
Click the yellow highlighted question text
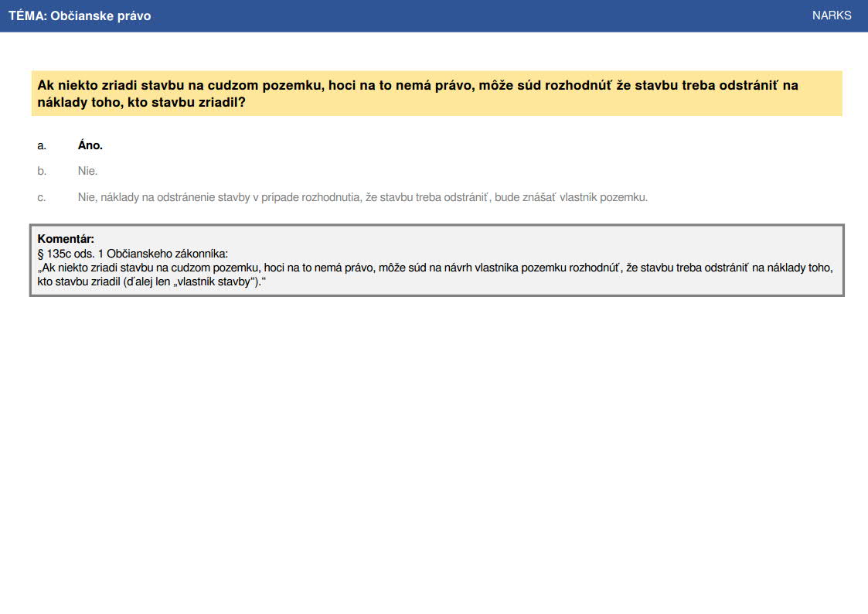pos(437,94)
